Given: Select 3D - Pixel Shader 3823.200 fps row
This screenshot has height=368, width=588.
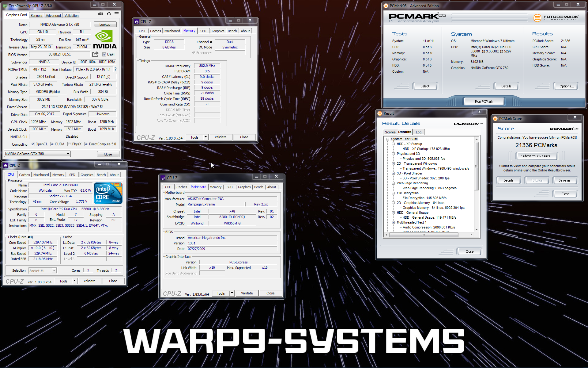Looking at the screenshot, I should 426,178.
